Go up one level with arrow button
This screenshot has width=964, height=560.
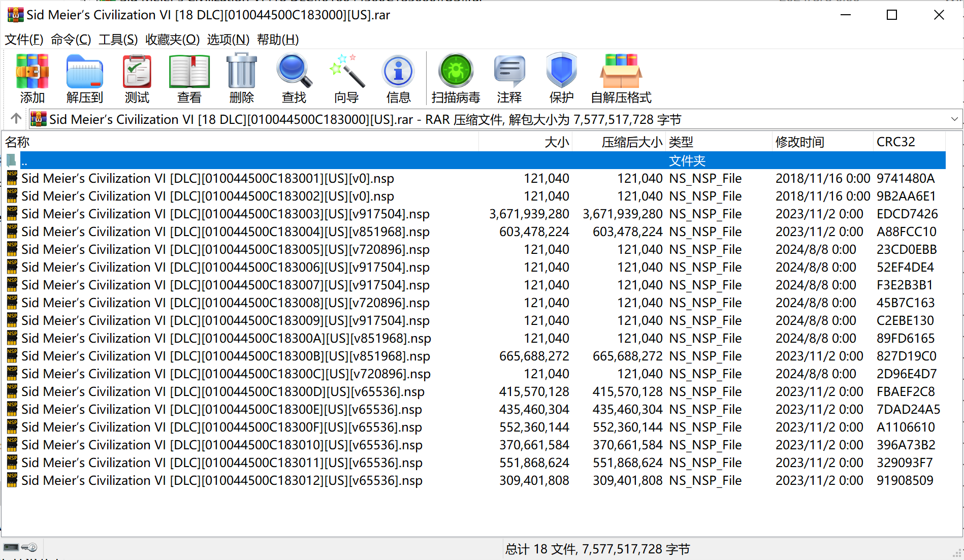coord(16,119)
